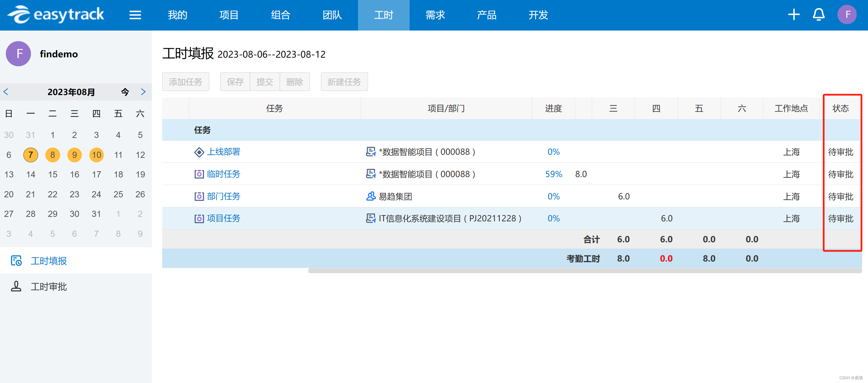
Task: Click the 添加任务 button
Action: [x=186, y=82]
